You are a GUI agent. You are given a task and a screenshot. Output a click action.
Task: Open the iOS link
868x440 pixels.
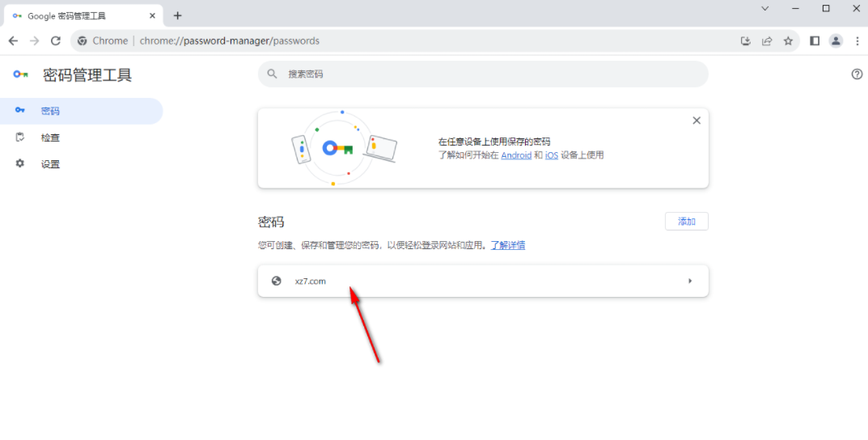[552, 155]
